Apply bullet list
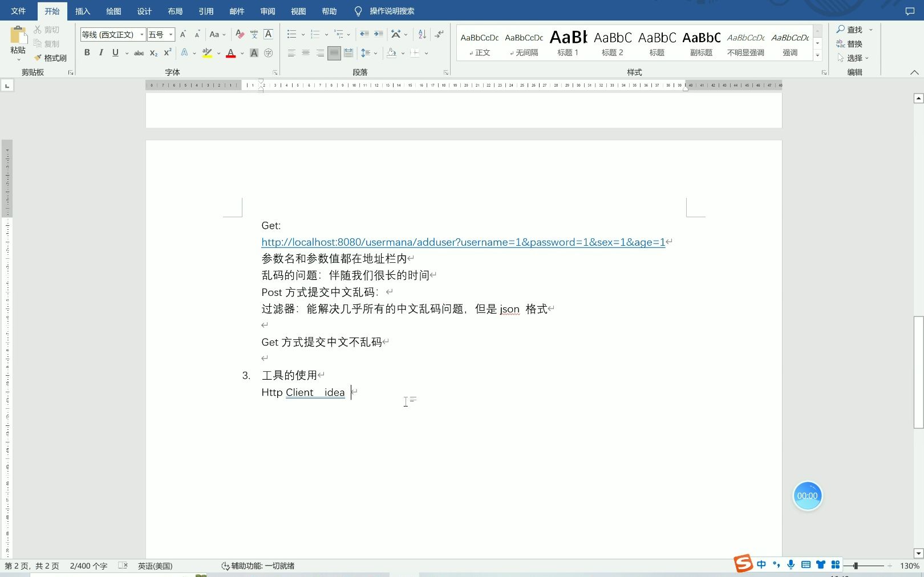Viewport: 924px width, 577px height. click(291, 34)
